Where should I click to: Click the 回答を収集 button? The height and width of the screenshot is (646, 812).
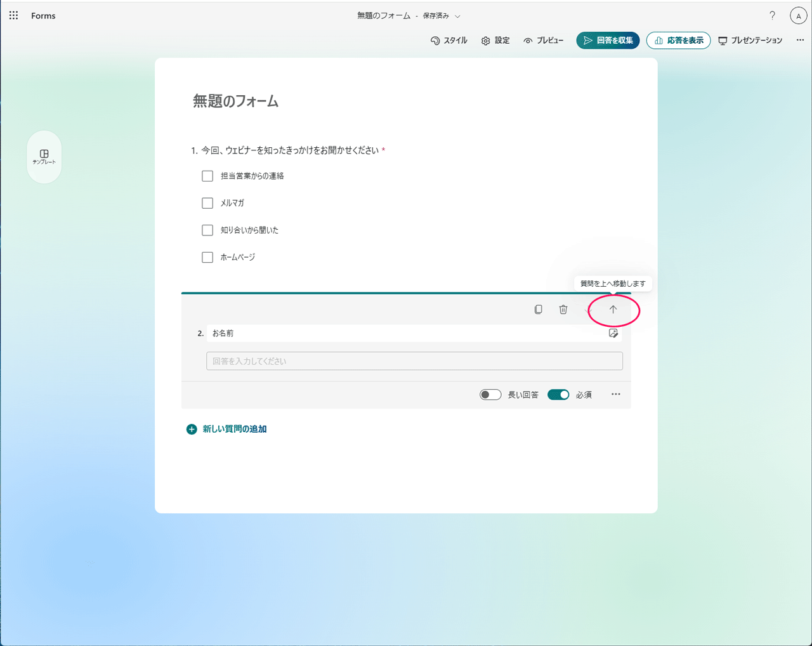[607, 40]
